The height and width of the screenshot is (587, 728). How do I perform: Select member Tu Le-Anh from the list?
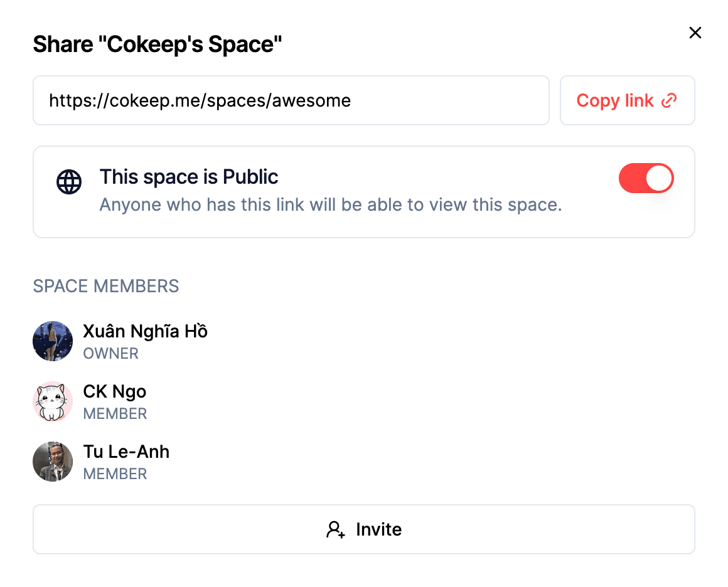click(126, 452)
